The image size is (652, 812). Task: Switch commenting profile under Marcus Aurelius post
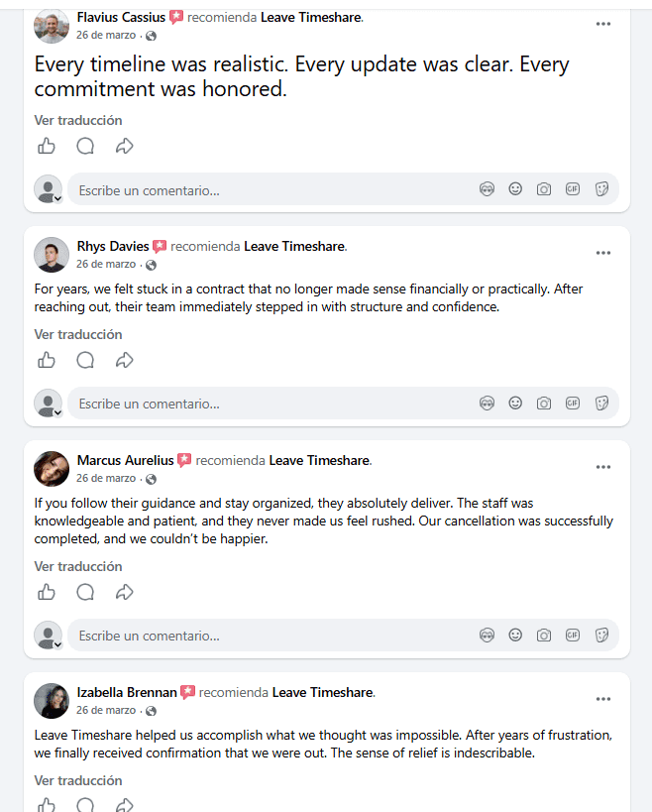[x=49, y=636]
